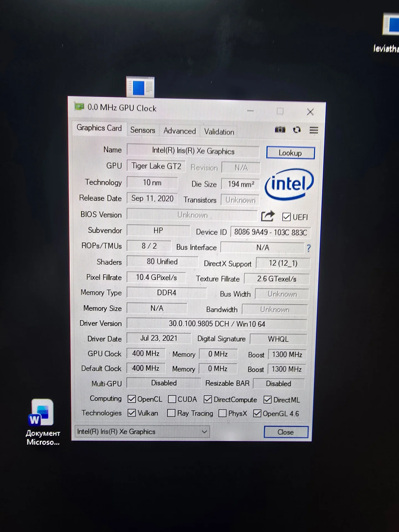Viewport: 399px width, 532px height.
Task: Click the ROPs/TMUs value 8 / 2
Action: coord(149,246)
